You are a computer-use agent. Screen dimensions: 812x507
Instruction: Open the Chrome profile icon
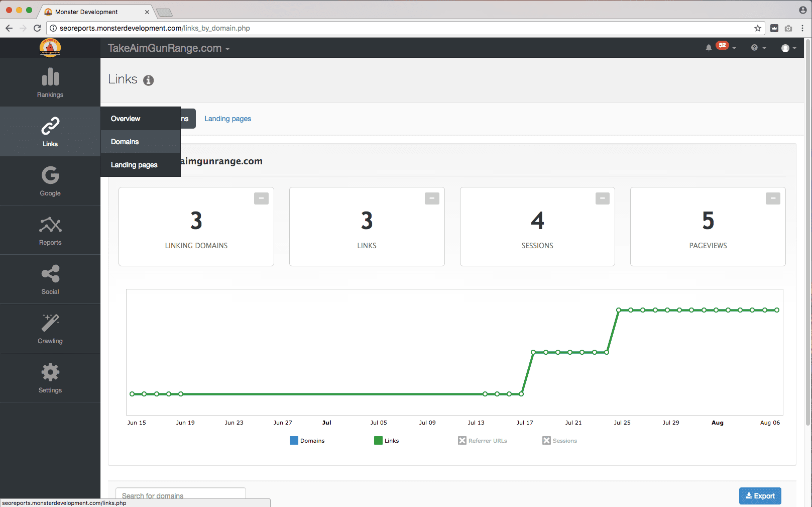[802, 10]
